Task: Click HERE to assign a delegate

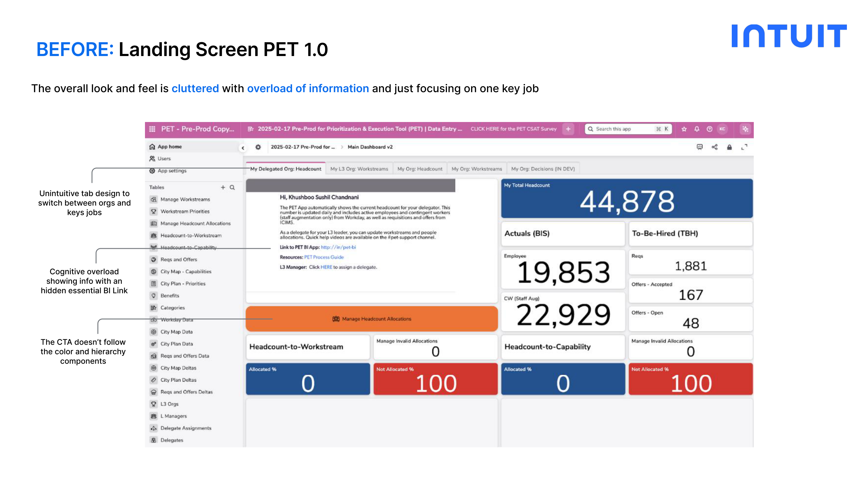Action: 326,267
